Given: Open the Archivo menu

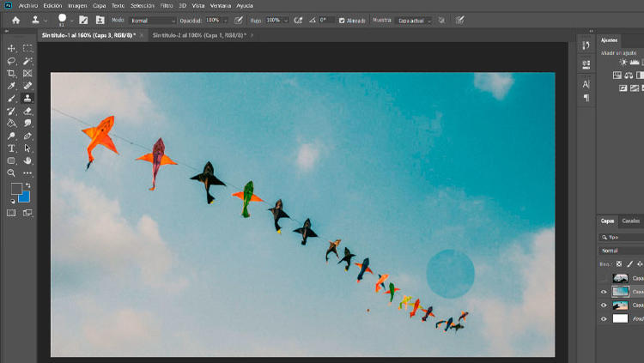Looking at the screenshot, I should pos(28,6).
